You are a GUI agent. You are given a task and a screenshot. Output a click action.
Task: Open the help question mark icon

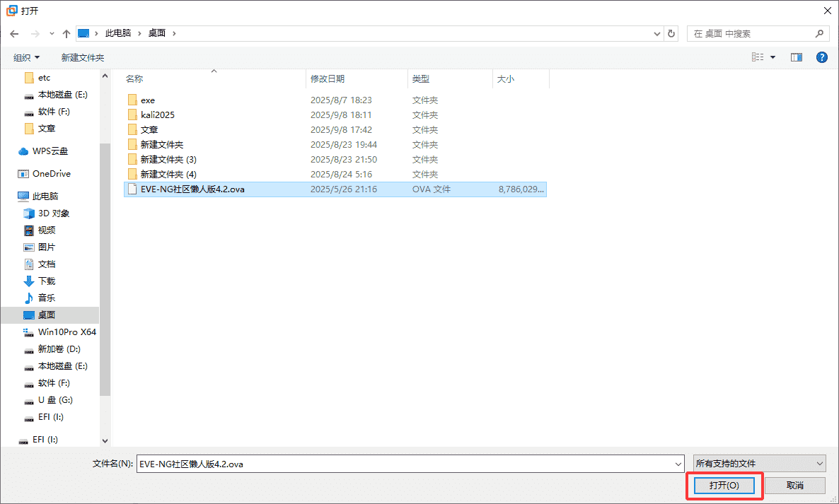(x=821, y=57)
